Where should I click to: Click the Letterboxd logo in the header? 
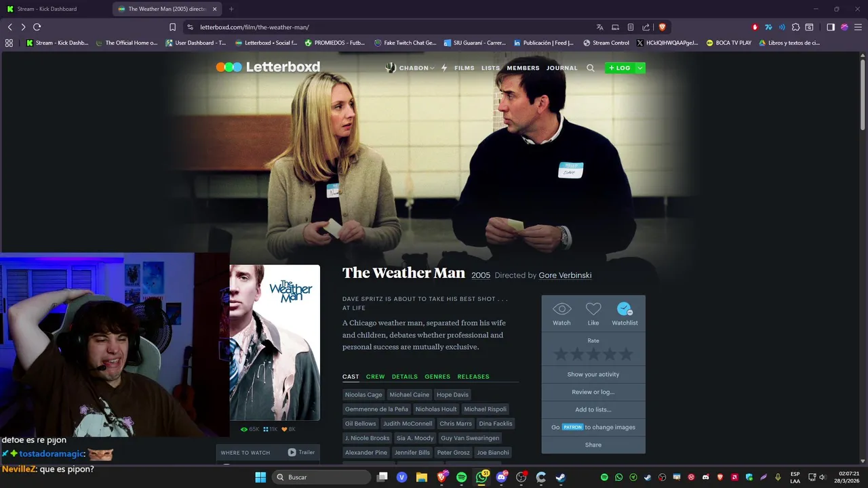click(x=268, y=67)
